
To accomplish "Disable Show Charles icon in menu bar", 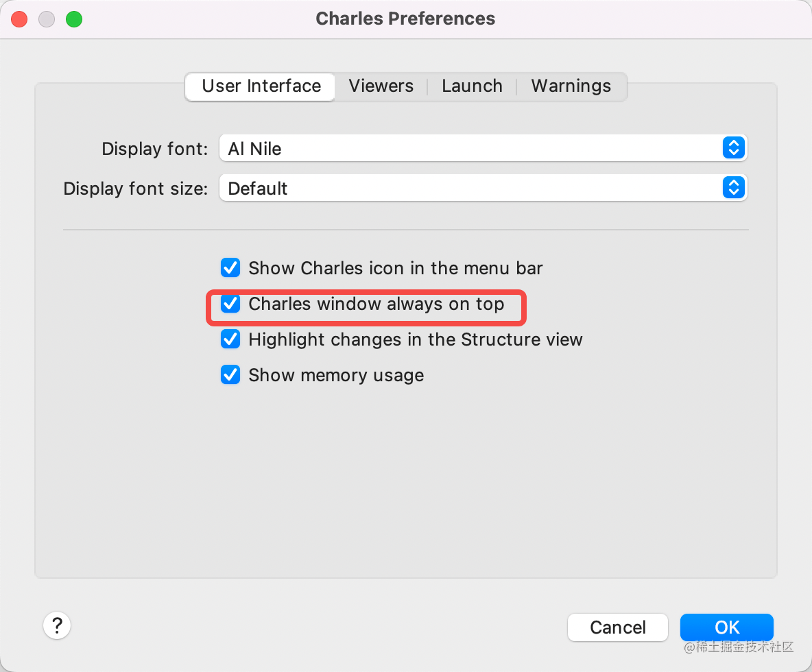I will tap(230, 267).
